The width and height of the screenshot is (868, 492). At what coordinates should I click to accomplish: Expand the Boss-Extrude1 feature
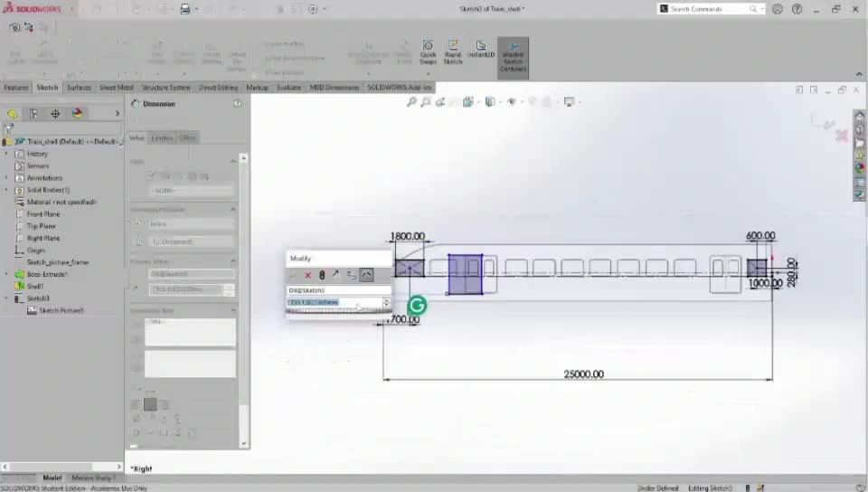coord(7,274)
